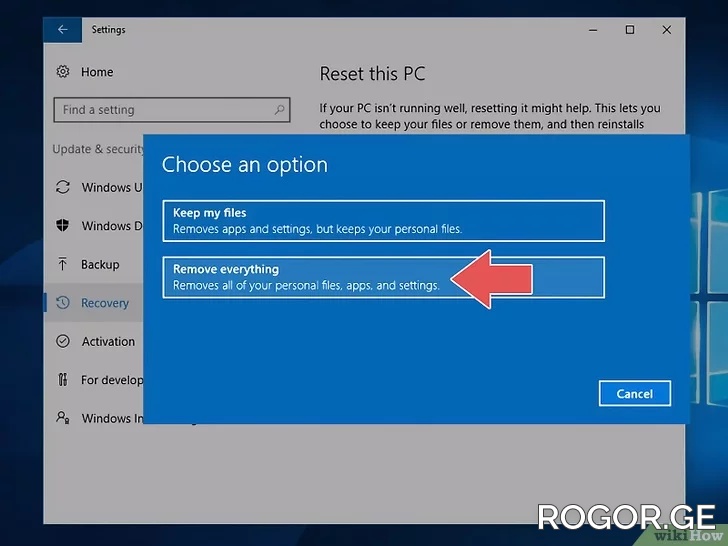Click the Activation checkmark circle icon
Screen dimensions: 728x546
click(63, 341)
